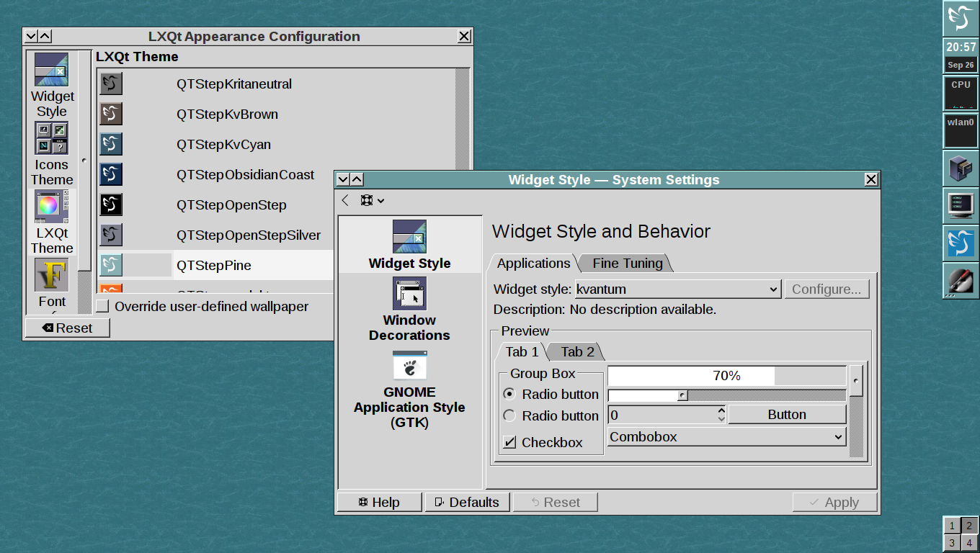Select the QTStepOpenStepSilver theme name
The image size is (980, 553).
249,235
